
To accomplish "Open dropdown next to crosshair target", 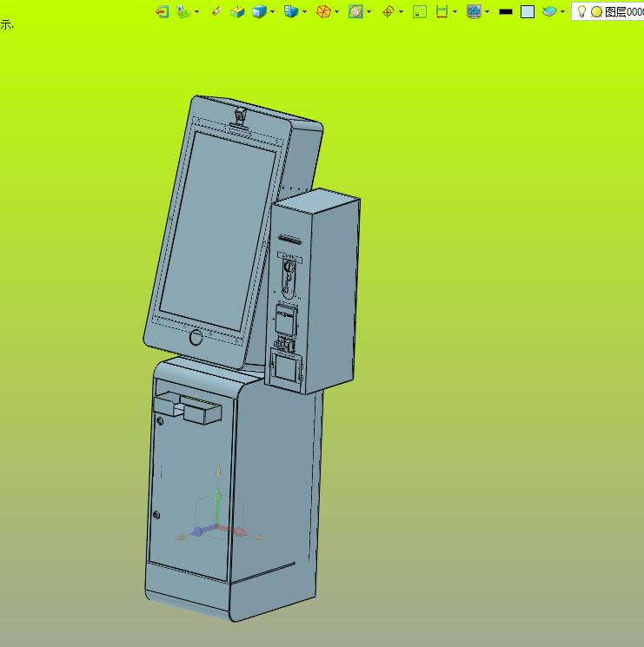I will [x=402, y=12].
